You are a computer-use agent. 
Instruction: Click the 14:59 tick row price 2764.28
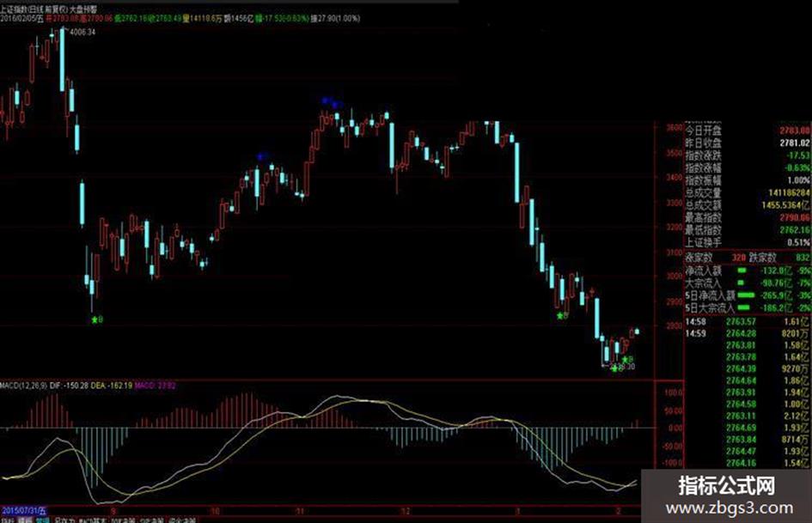741,333
